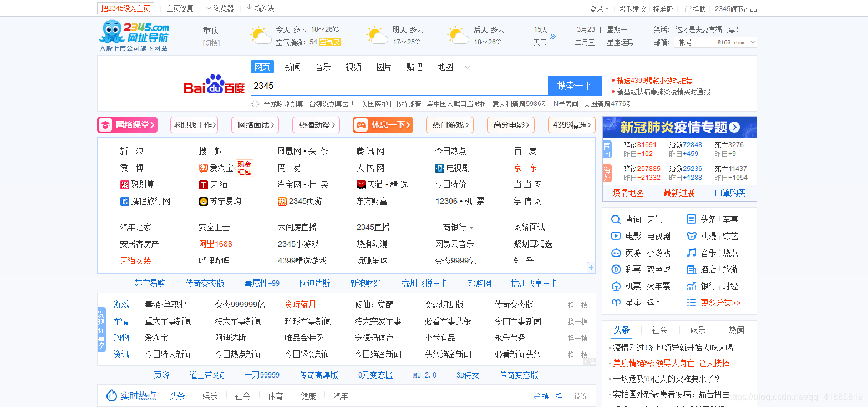Open 天猫·精选 black cat icon link
The image size is (868, 407).
point(382,184)
